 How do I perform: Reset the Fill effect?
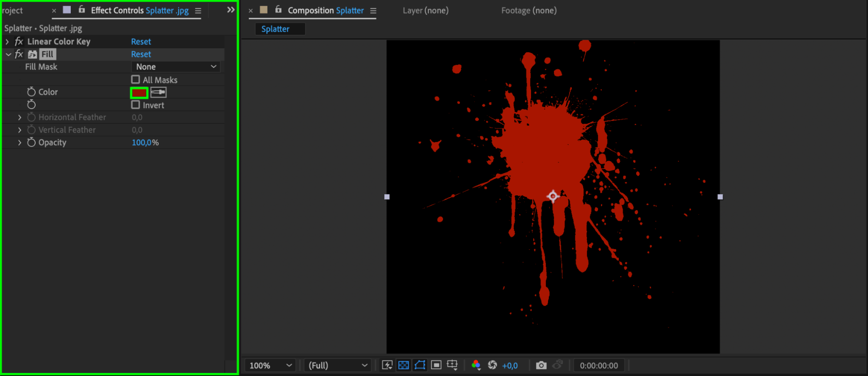tap(141, 54)
